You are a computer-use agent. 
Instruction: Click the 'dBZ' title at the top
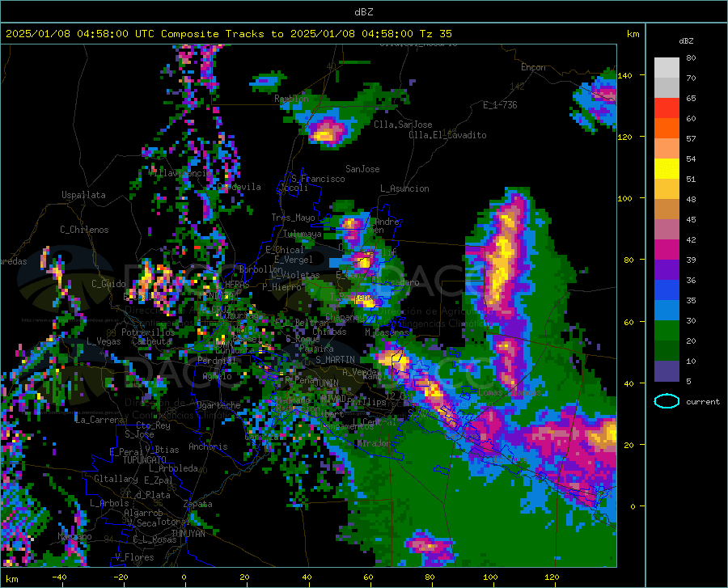point(363,12)
